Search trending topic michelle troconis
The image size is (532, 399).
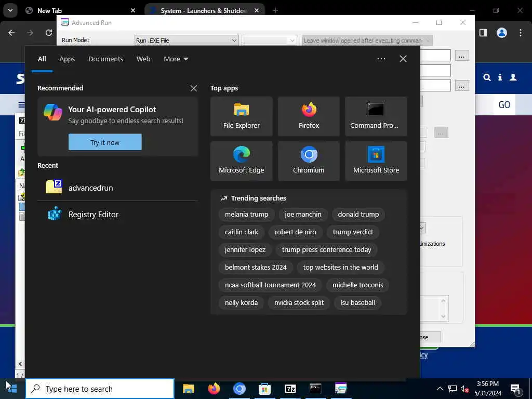[357, 285]
